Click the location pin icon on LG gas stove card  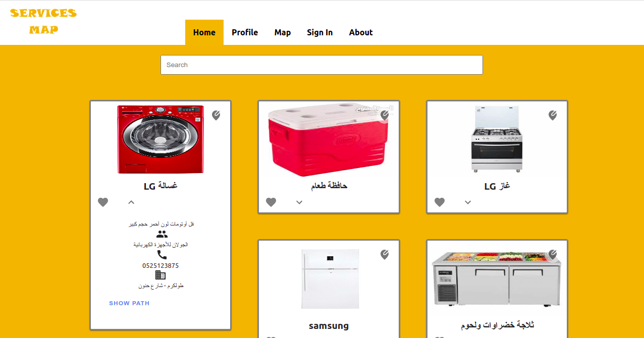point(553,115)
